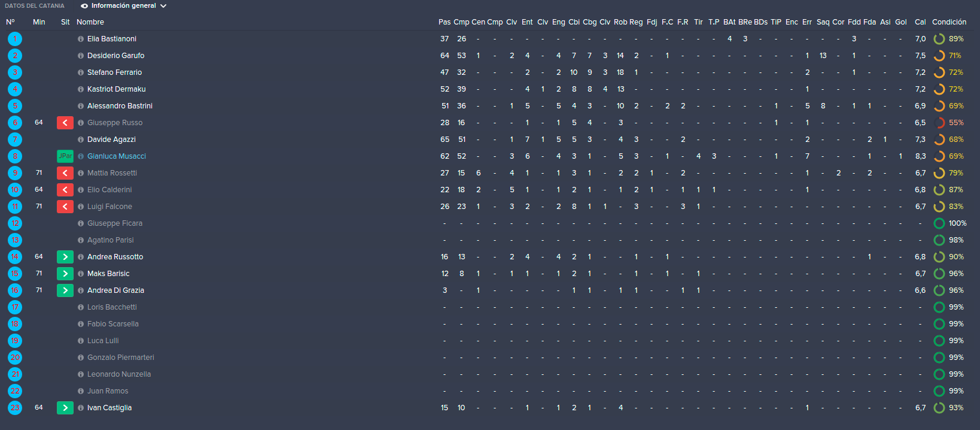
Task: Toggle the eye icon near Información general
Action: 84,6
